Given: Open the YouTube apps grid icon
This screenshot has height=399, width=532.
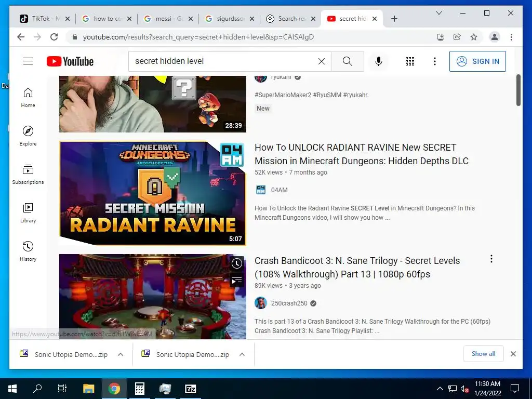Looking at the screenshot, I should (x=410, y=61).
